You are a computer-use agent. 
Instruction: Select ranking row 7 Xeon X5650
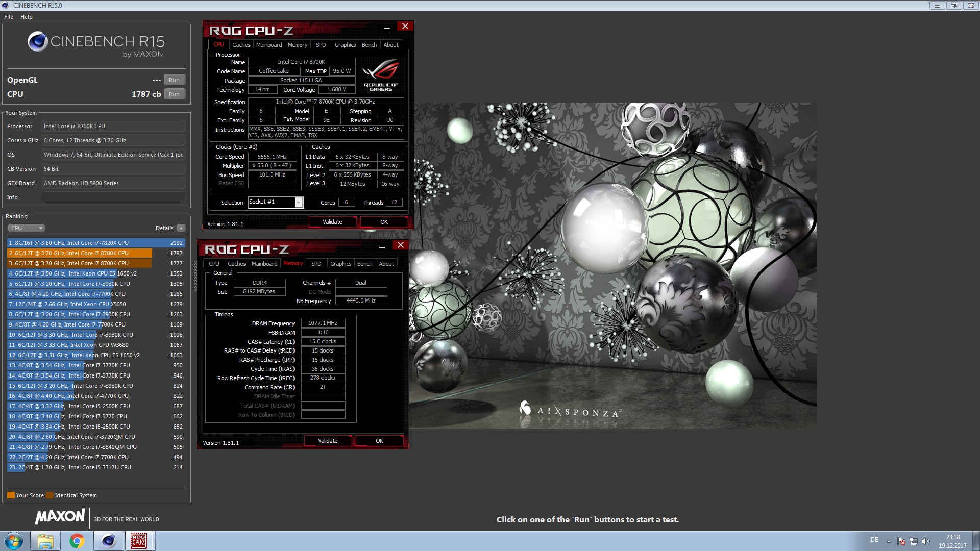tap(96, 304)
